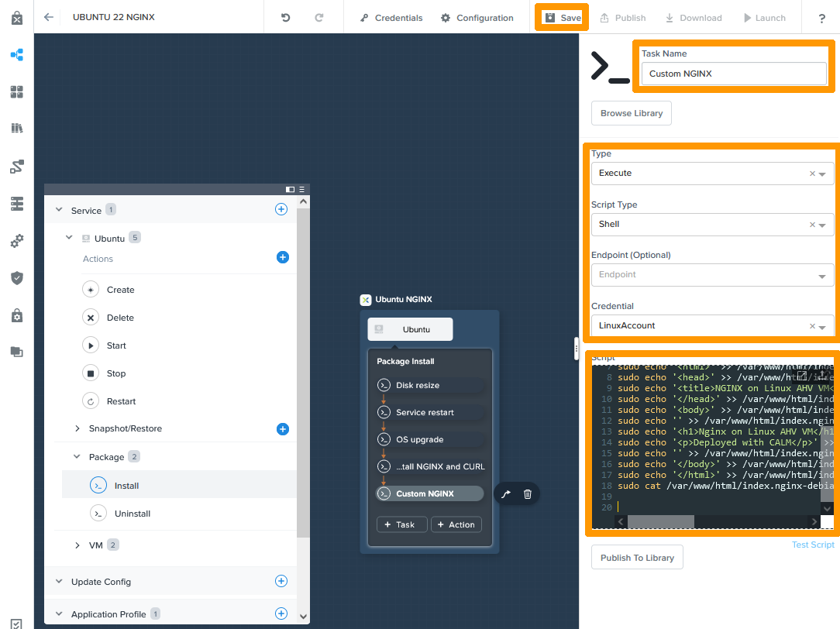Open the Credentials toolbar item
The height and width of the screenshot is (629, 840).
tap(391, 18)
